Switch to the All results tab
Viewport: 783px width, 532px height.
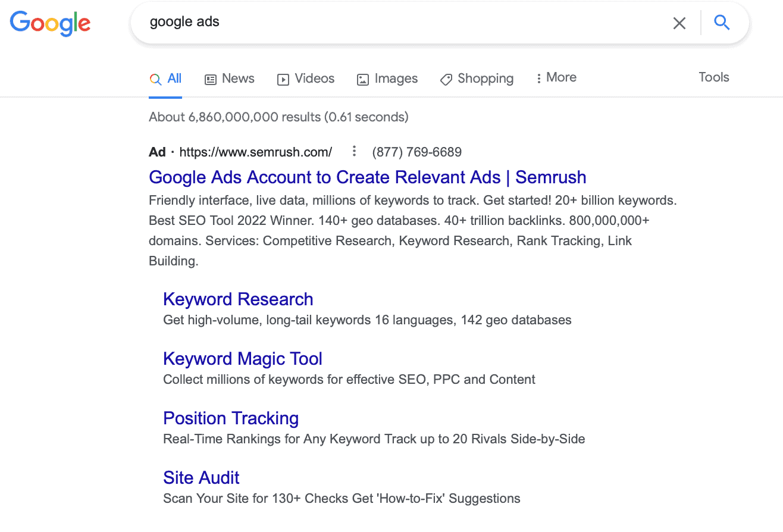point(165,79)
